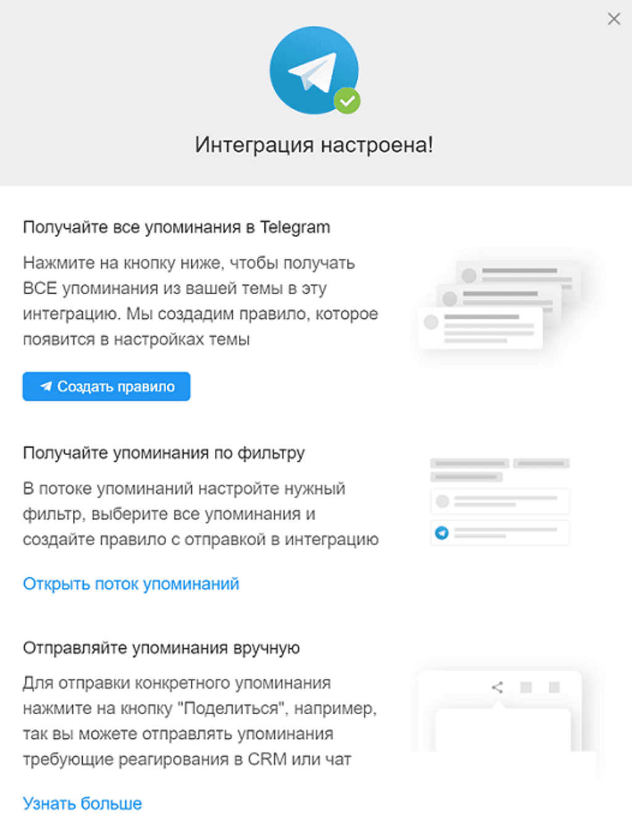632x840 pixels.
Task: Click the stacked mention cards illustration
Action: [499, 305]
